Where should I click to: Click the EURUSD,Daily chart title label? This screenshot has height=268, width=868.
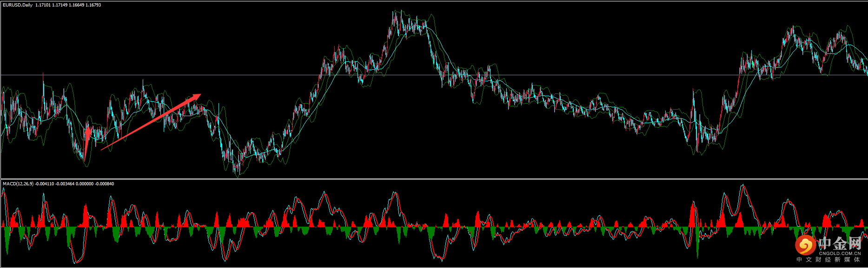pos(18,5)
